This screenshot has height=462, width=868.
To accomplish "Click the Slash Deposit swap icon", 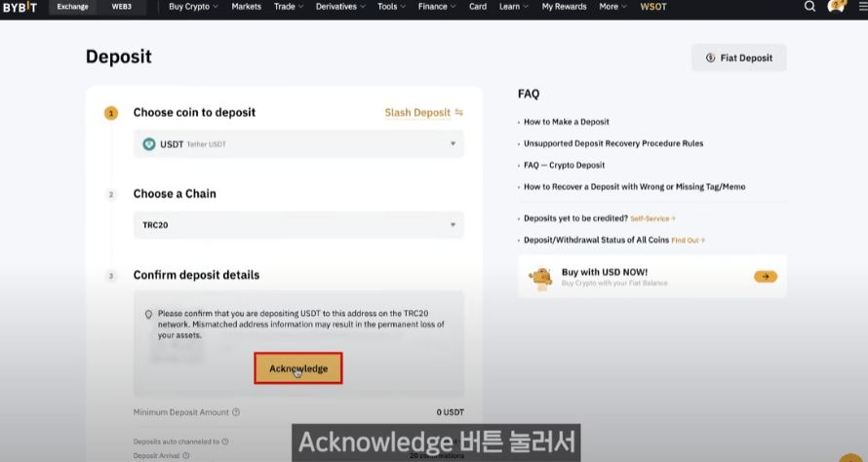I will (x=459, y=112).
